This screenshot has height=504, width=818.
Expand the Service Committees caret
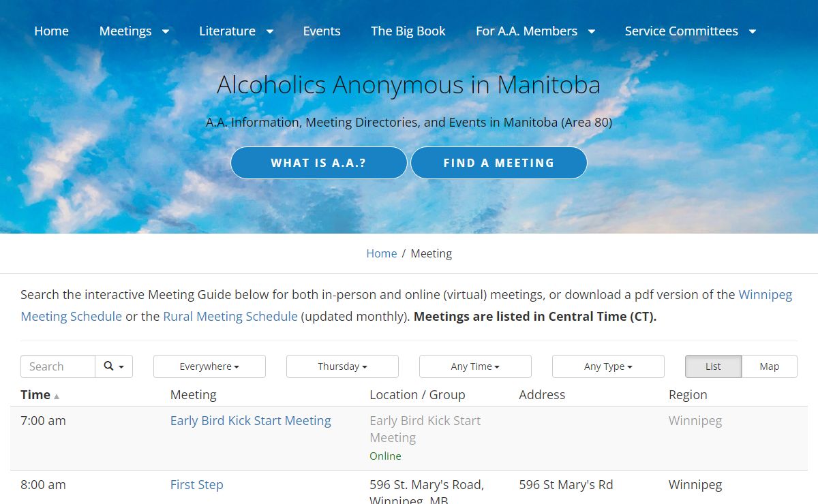click(x=752, y=31)
